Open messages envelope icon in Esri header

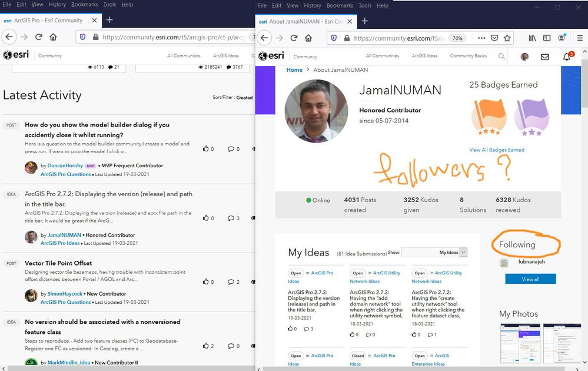[545, 57]
